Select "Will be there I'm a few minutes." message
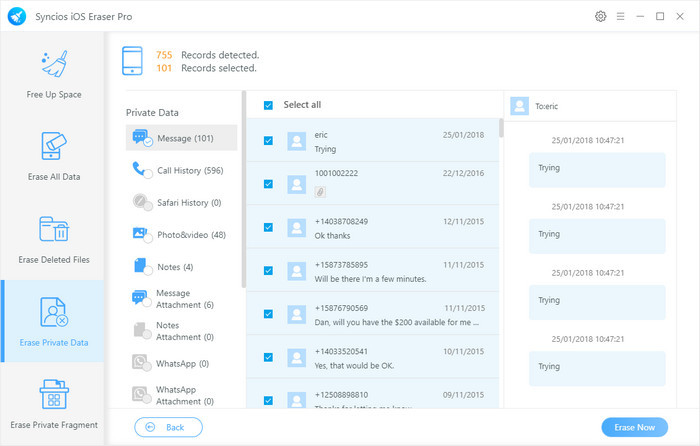 [370, 279]
